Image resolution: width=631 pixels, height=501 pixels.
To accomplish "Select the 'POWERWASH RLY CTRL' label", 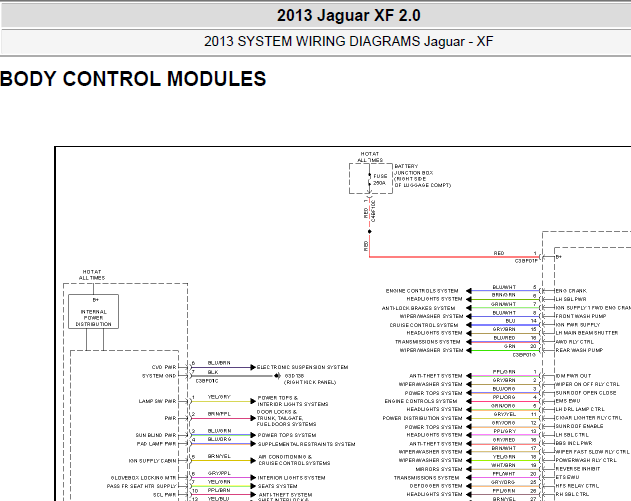I will [586, 460].
